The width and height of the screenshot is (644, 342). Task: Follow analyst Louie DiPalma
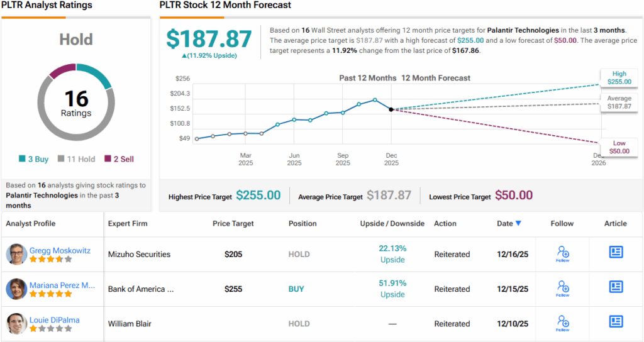coord(563,323)
